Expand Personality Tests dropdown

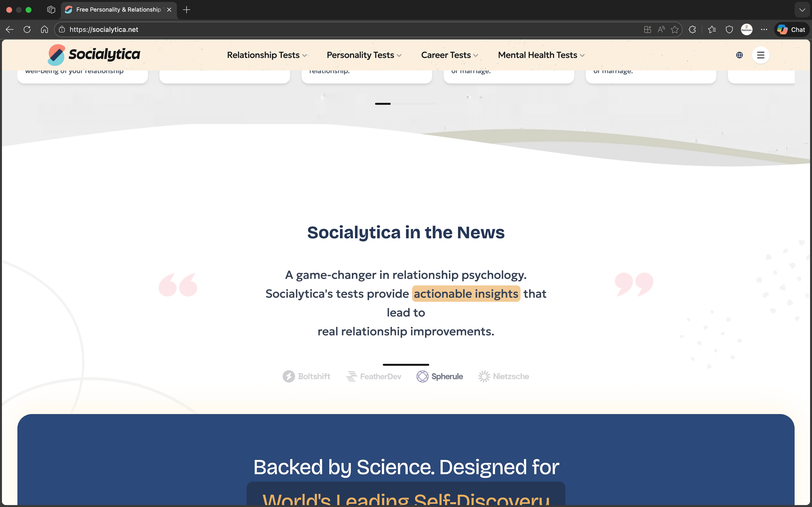point(364,55)
